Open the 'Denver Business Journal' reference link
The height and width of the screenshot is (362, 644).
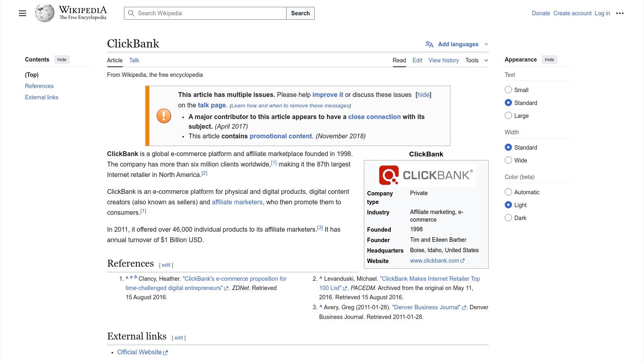tap(429, 307)
